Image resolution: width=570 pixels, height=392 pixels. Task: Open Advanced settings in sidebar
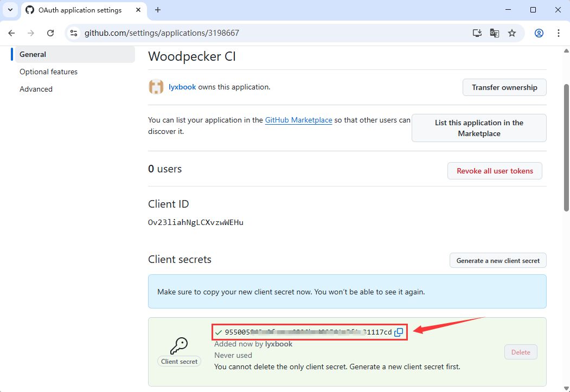coord(36,89)
